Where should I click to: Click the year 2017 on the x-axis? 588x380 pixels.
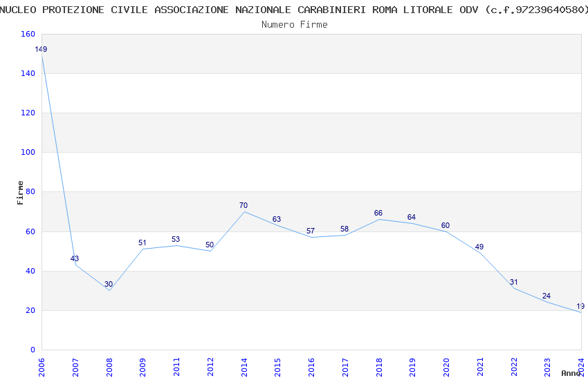[345, 368]
